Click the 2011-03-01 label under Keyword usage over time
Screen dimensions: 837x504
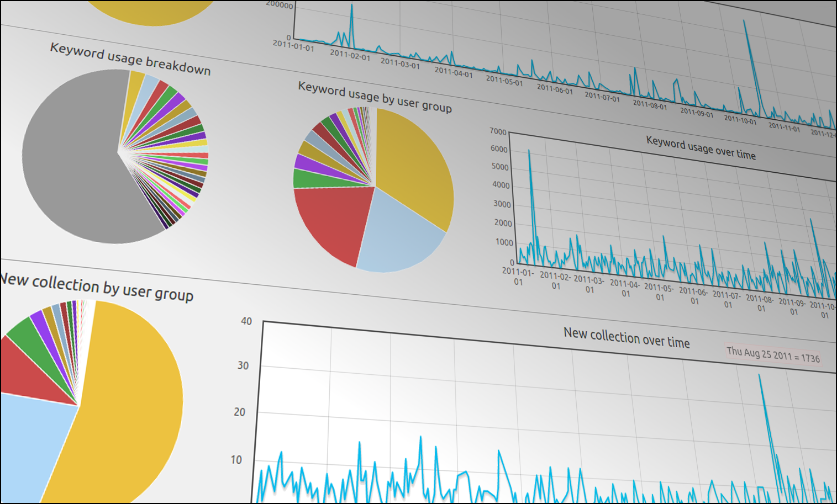[x=589, y=284]
